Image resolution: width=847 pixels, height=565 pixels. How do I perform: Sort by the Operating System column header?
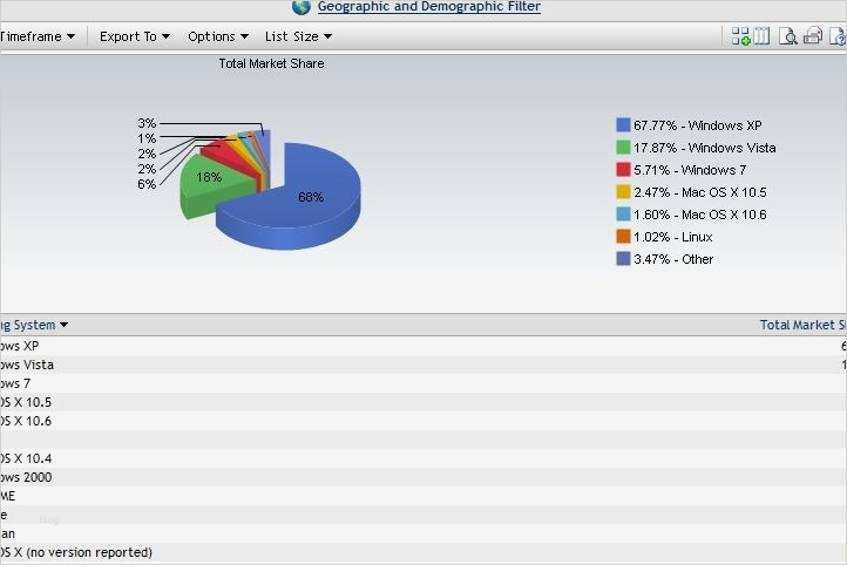coord(33,325)
